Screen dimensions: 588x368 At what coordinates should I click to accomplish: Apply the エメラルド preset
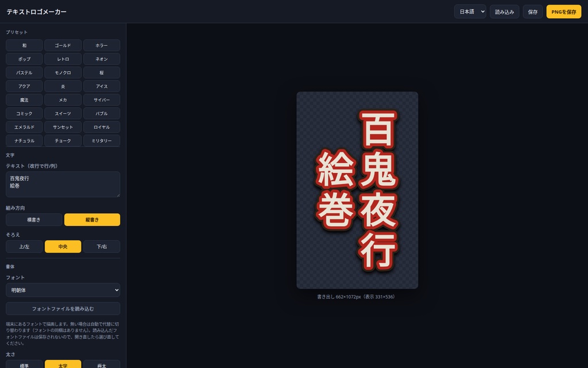(24, 127)
